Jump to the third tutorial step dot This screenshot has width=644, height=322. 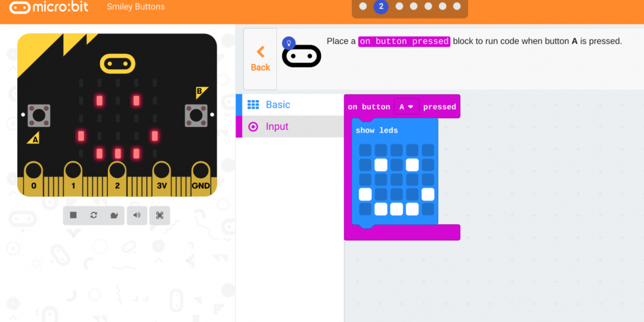click(399, 6)
